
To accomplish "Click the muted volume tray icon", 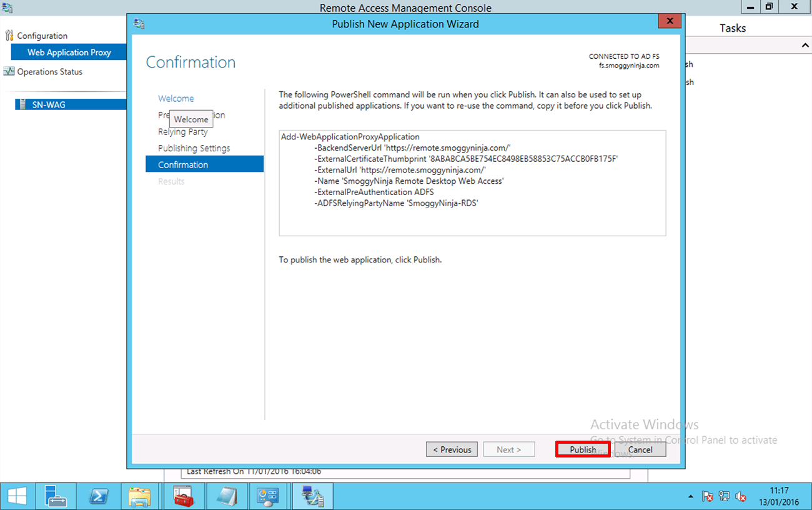I will [741, 497].
